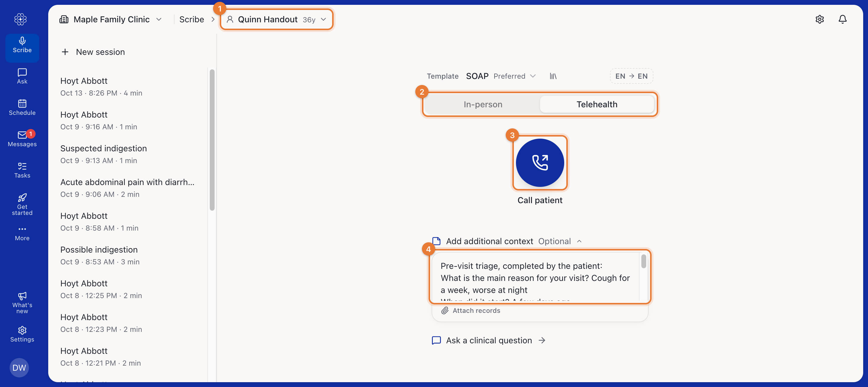Viewport: 868px width, 387px height.
Task: Open Messages with unread badge
Action: click(22, 139)
